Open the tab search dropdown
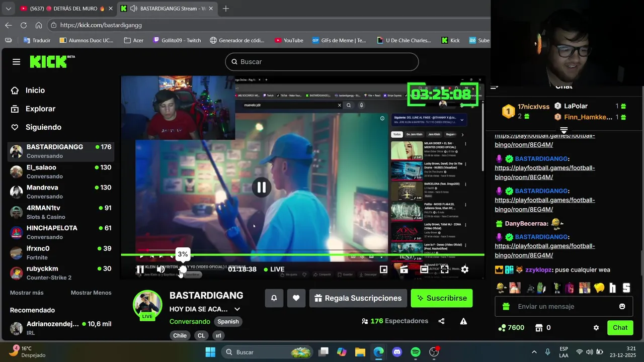Screen dimensions: 644x362 8,9
